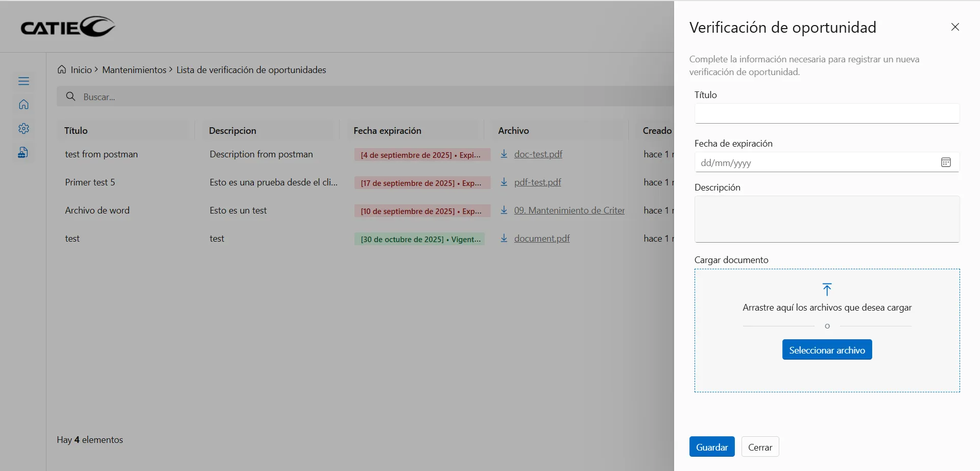The image size is (980, 471).
Task: Click download icon next to doc-test.pdf
Action: pos(504,154)
